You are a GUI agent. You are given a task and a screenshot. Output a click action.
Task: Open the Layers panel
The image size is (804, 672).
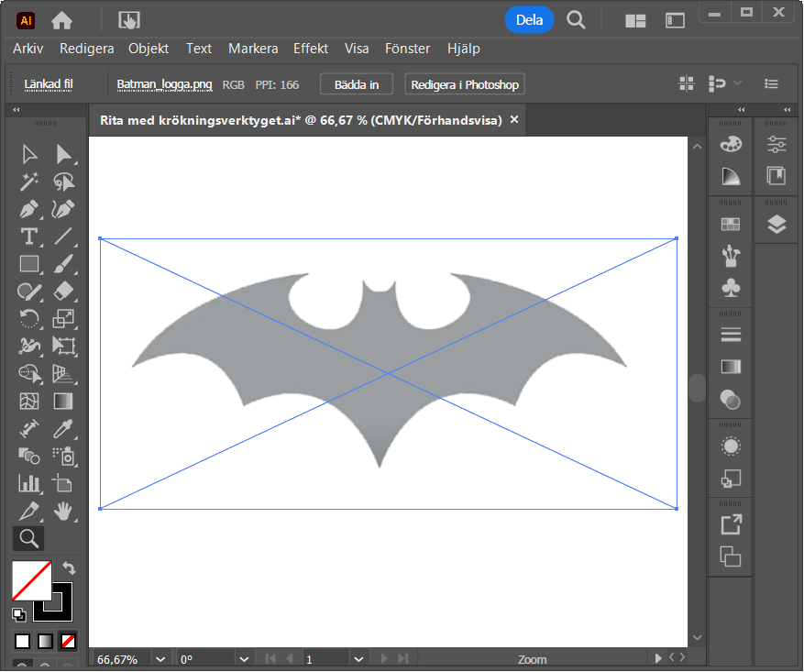point(776,224)
